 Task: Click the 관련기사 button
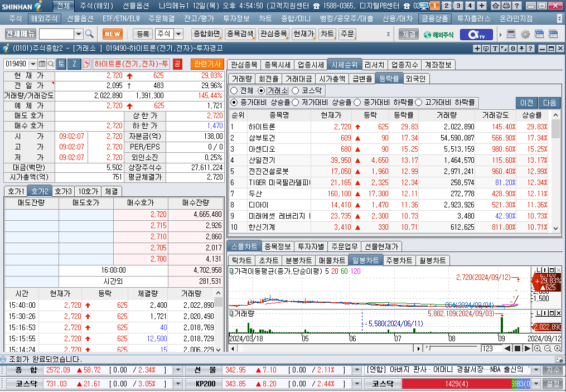tap(207, 64)
